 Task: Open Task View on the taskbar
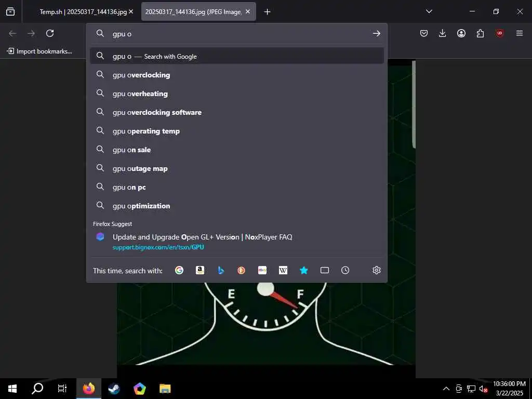(x=62, y=388)
